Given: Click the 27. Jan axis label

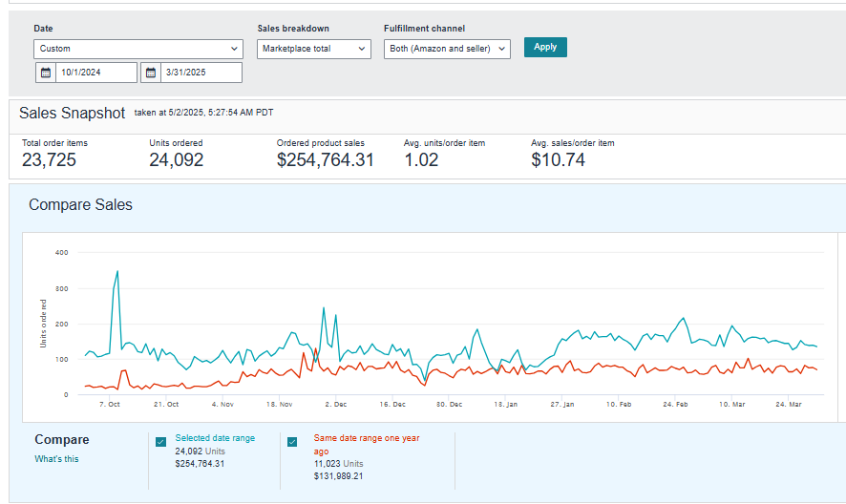Looking at the screenshot, I should [x=562, y=404].
